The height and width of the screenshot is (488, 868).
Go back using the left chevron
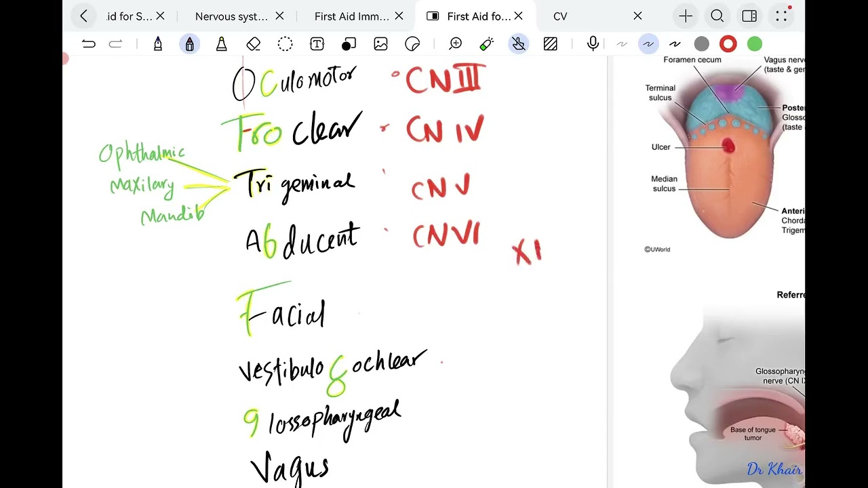click(x=83, y=16)
